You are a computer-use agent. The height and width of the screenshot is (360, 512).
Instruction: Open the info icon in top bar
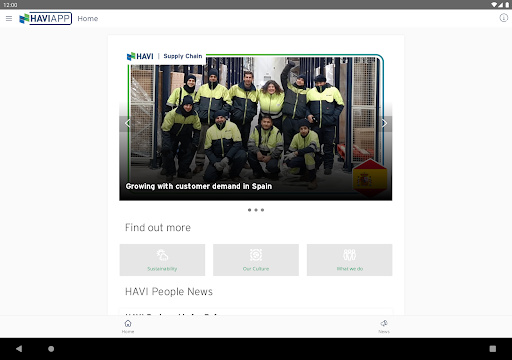[503, 18]
